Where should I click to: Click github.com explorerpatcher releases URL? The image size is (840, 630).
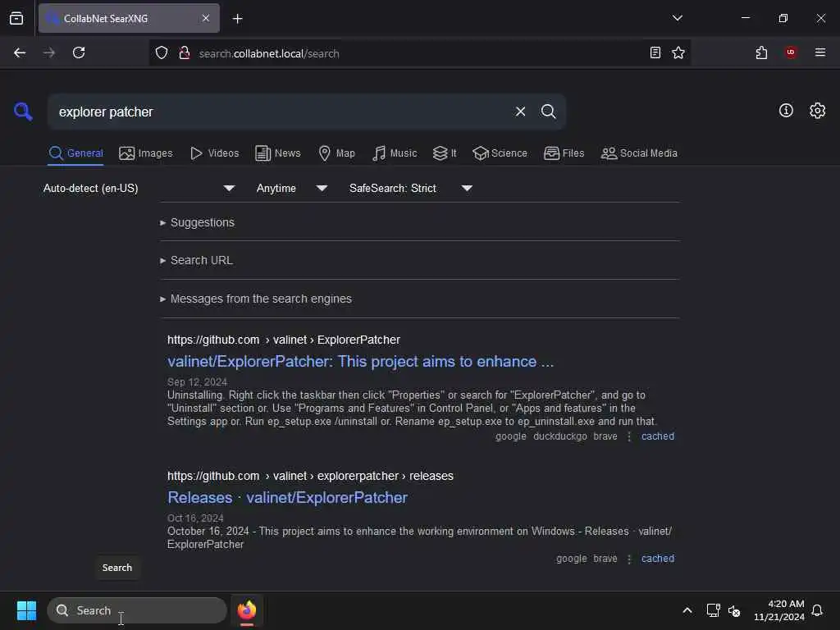pos(310,476)
